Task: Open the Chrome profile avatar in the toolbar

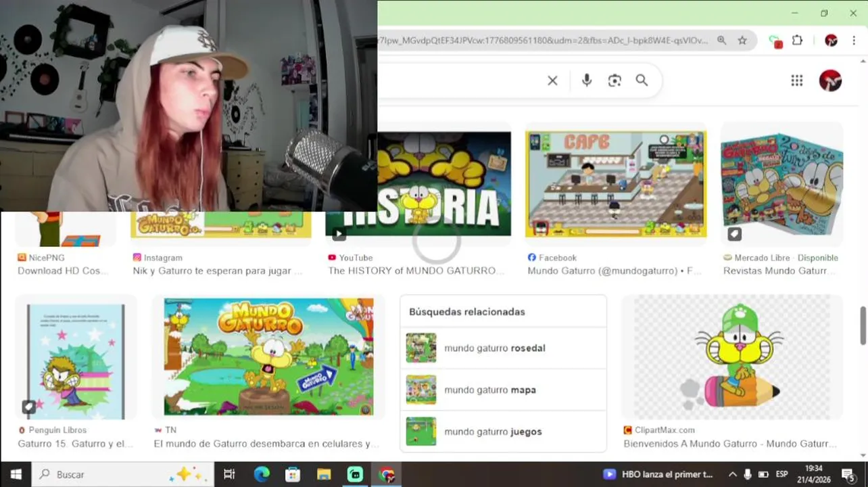Action: 831,41
